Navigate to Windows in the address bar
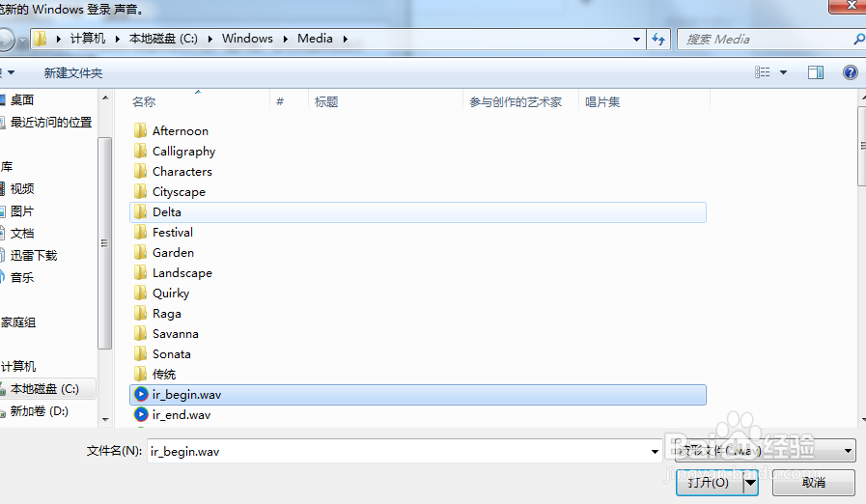 click(247, 39)
